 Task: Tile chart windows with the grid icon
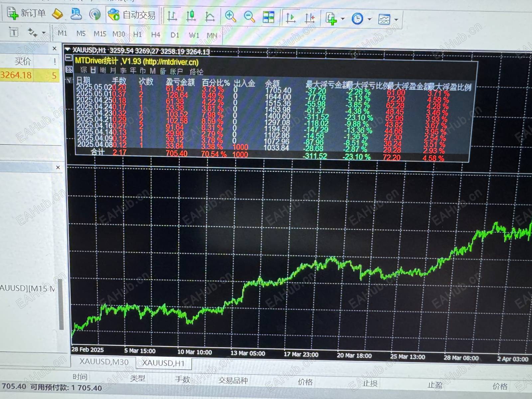268,17
